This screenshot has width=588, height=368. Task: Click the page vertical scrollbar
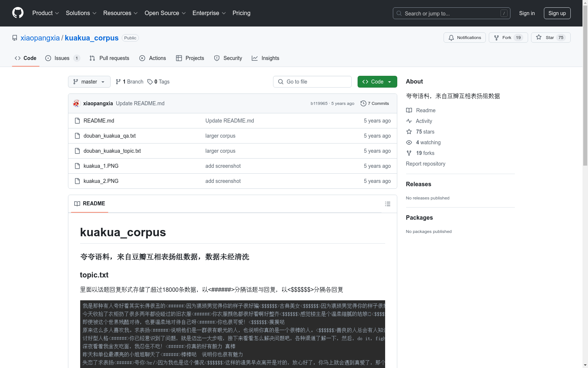pos(585,85)
